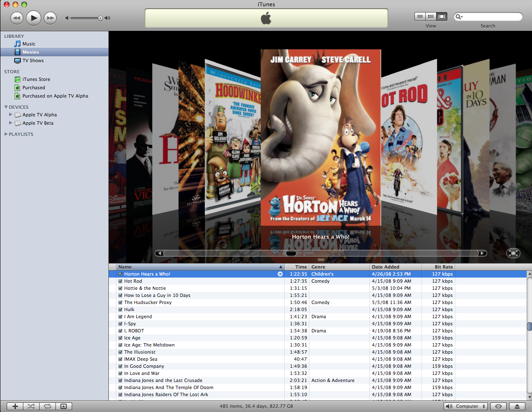The height and width of the screenshot is (412, 532).
Task: Click the search magnifier icon
Action: click(x=459, y=17)
